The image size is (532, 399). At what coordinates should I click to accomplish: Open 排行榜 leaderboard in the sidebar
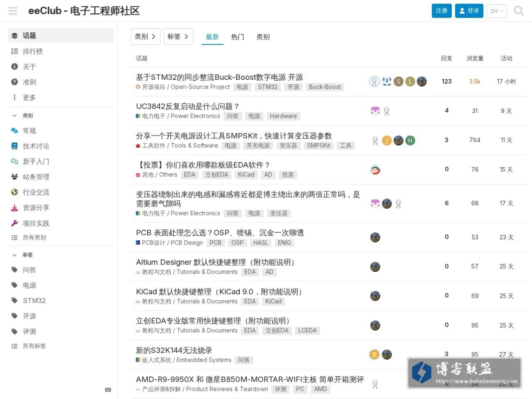pos(61,51)
